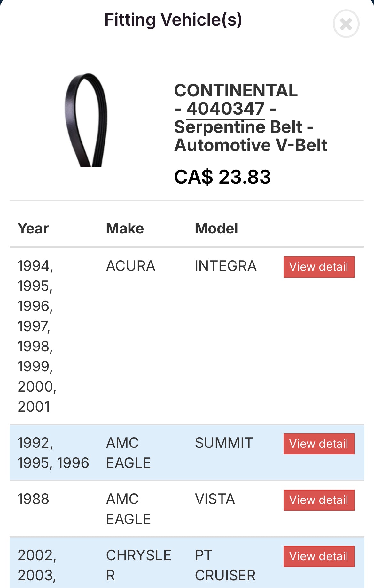Viewport: 374px width, 588px height.
Task: Select the ACURA make cell
Action: [131, 266]
